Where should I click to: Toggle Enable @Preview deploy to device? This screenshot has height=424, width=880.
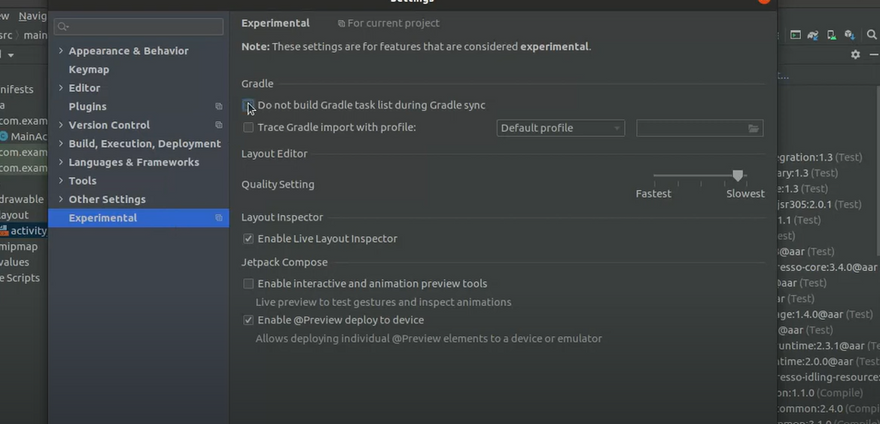(248, 320)
